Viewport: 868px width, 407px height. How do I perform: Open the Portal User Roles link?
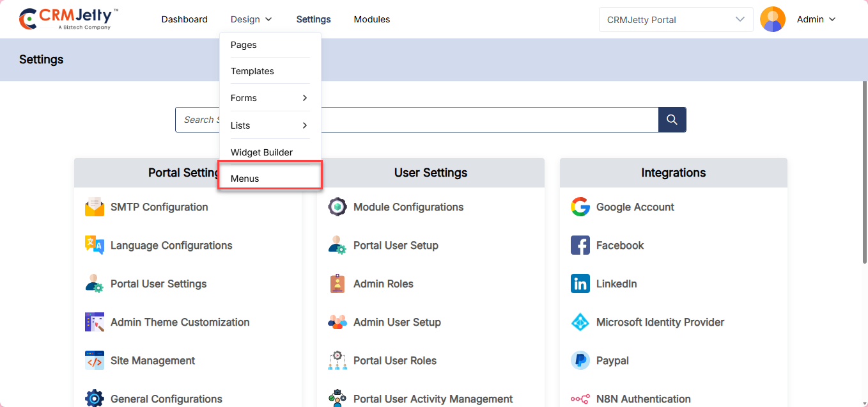pos(394,360)
